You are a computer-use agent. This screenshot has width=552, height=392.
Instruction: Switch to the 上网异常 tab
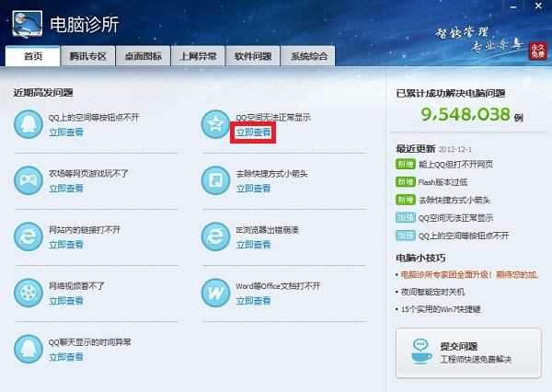[x=198, y=56]
